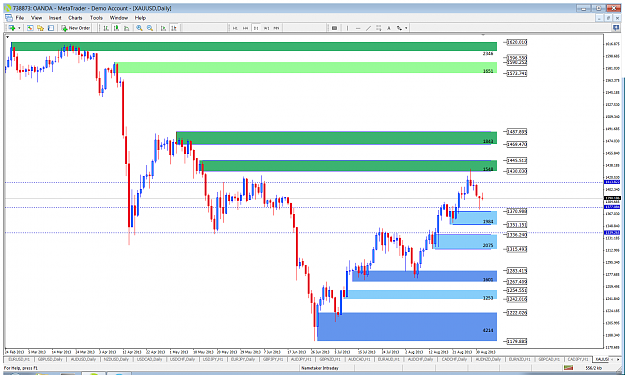Click the first icon in line studies toolbar

[334, 28]
